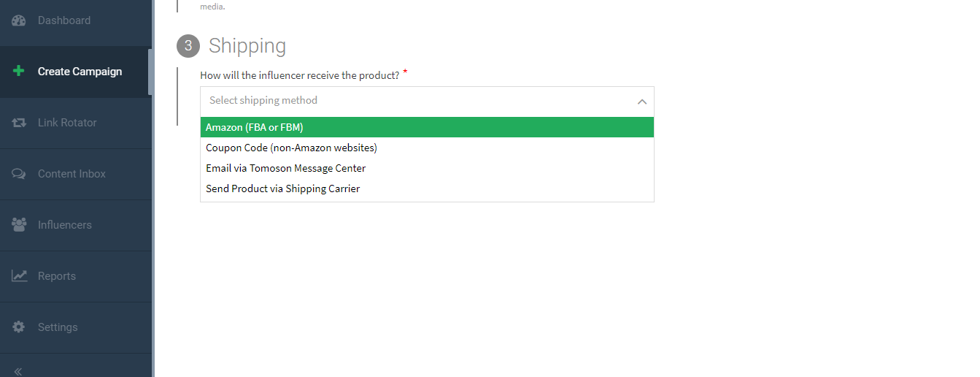The height and width of the screenshot is (377, 980).
Task: Click the Content Inbox chat bubbles icon
Action: [x=19, y=174]
